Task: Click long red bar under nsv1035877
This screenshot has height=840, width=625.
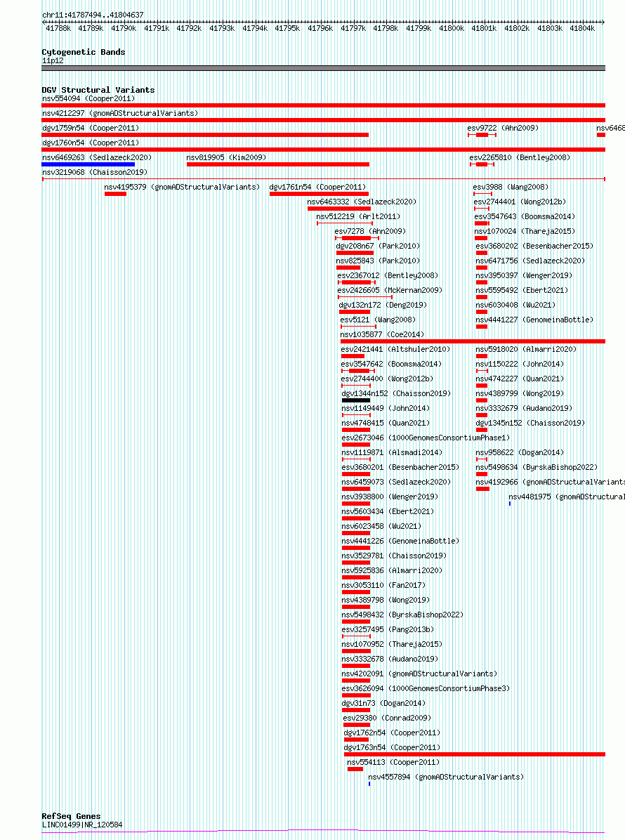Action: 473,341
